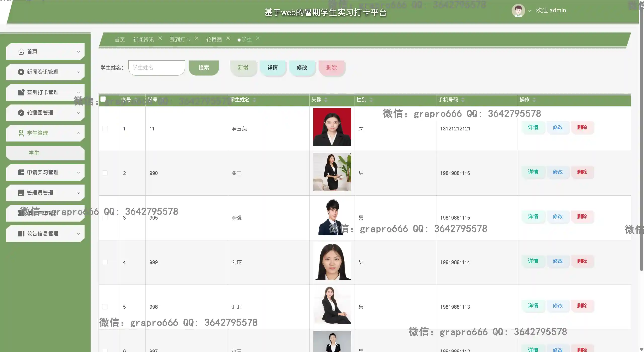Click the 搜索 button

pos(204,68)
